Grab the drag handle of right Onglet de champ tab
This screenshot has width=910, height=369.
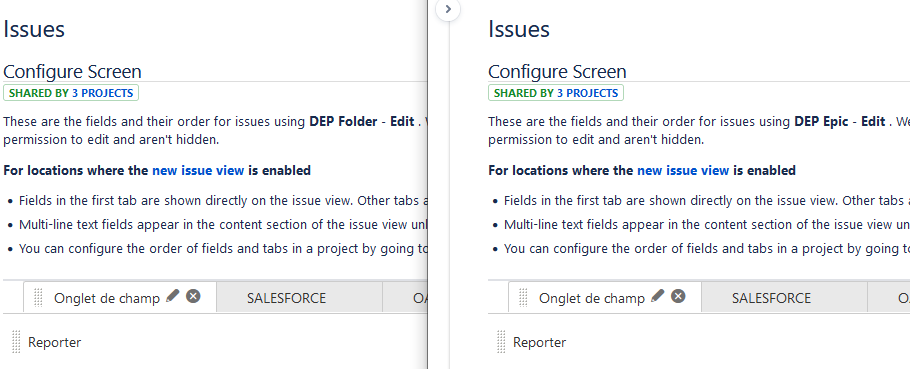(x=523, y=298)
